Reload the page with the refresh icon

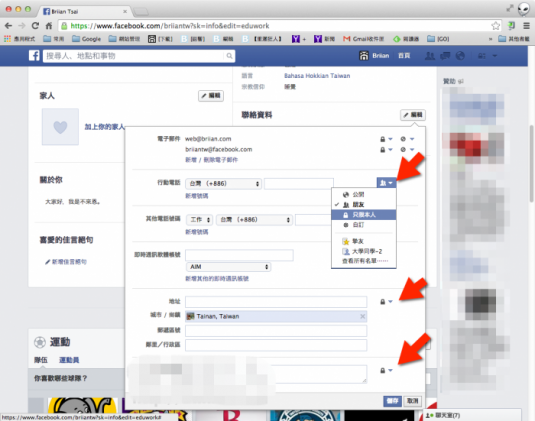[35, 26]
